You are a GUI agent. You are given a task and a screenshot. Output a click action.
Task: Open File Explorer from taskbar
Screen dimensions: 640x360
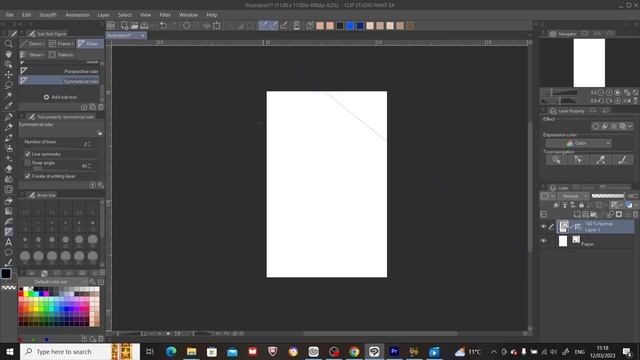191,351
